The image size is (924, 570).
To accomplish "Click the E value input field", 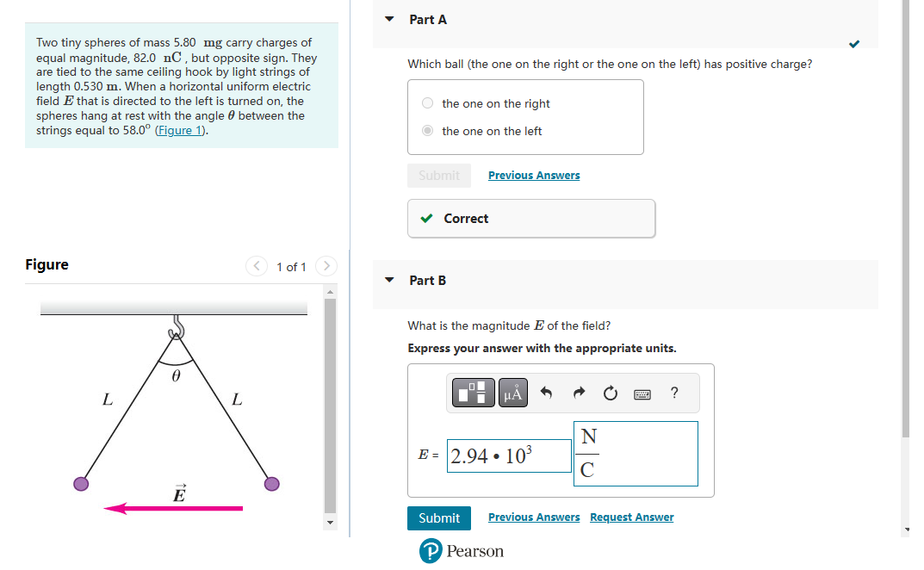I will coord(509,455).
